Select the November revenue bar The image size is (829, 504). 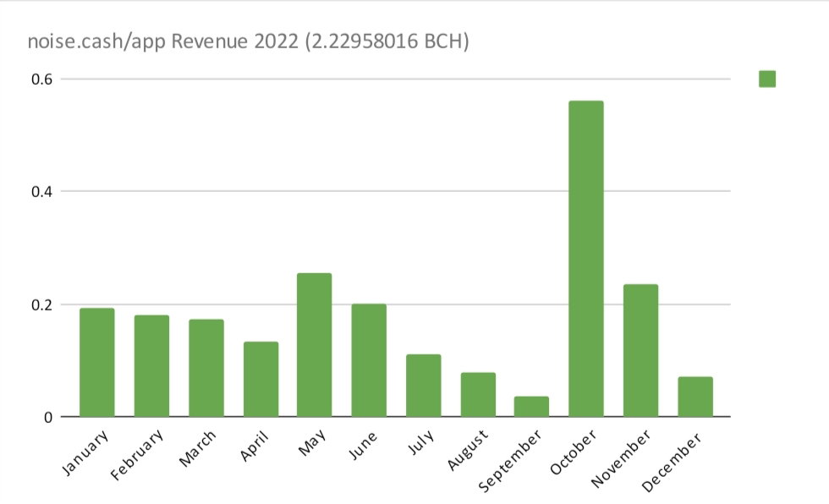pyautogui.click(x=641, y=350)
